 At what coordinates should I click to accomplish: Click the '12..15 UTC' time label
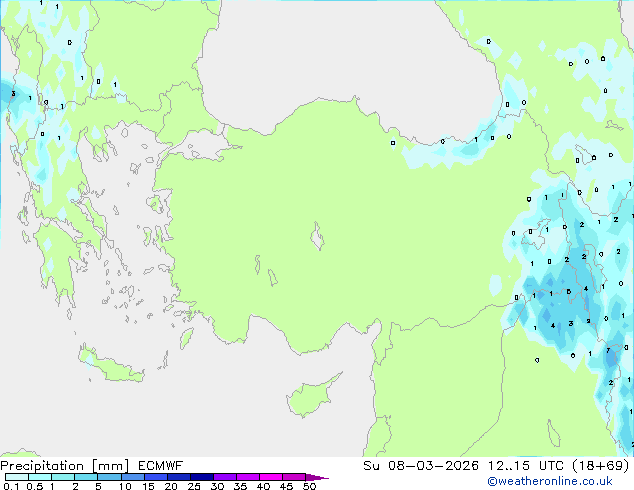coord(525,466)
